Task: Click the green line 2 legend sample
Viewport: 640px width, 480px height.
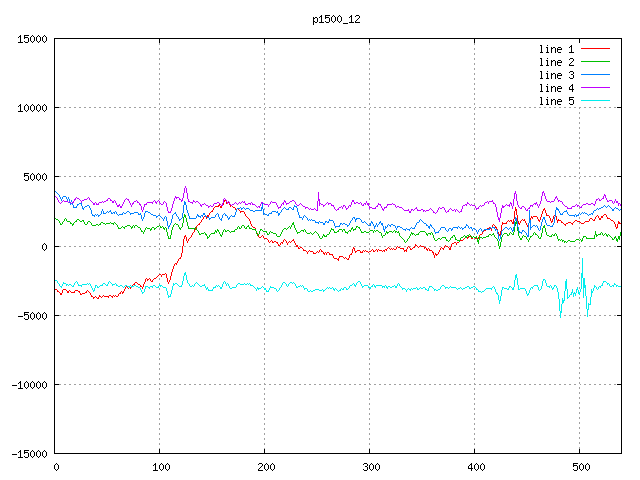Action: pos(595,62)
